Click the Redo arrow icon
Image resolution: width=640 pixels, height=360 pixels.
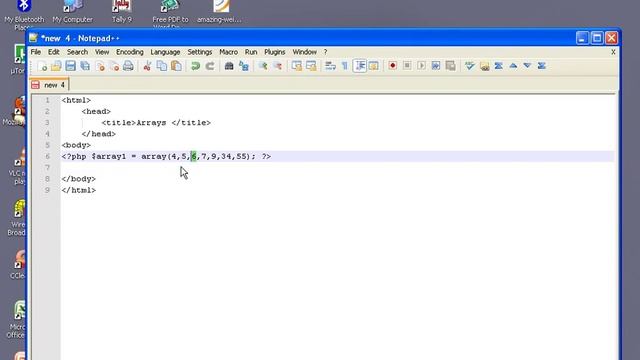coord(210,66)
